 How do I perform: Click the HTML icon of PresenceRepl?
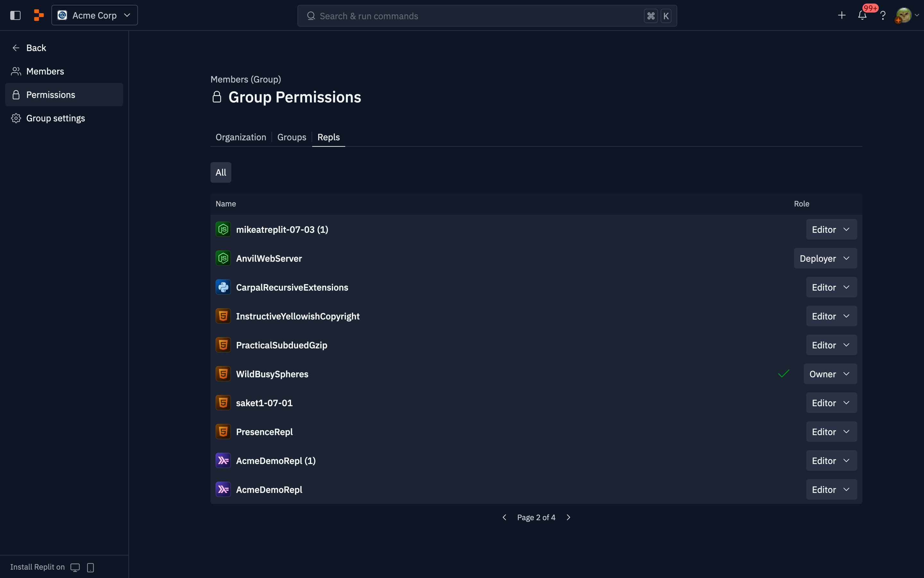(223, 432)
